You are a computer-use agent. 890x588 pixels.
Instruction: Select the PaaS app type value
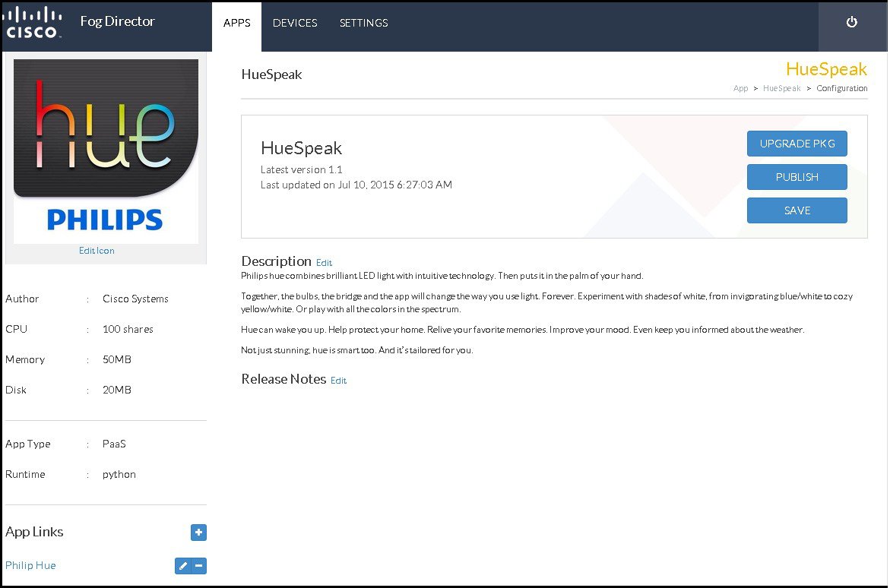115,444
